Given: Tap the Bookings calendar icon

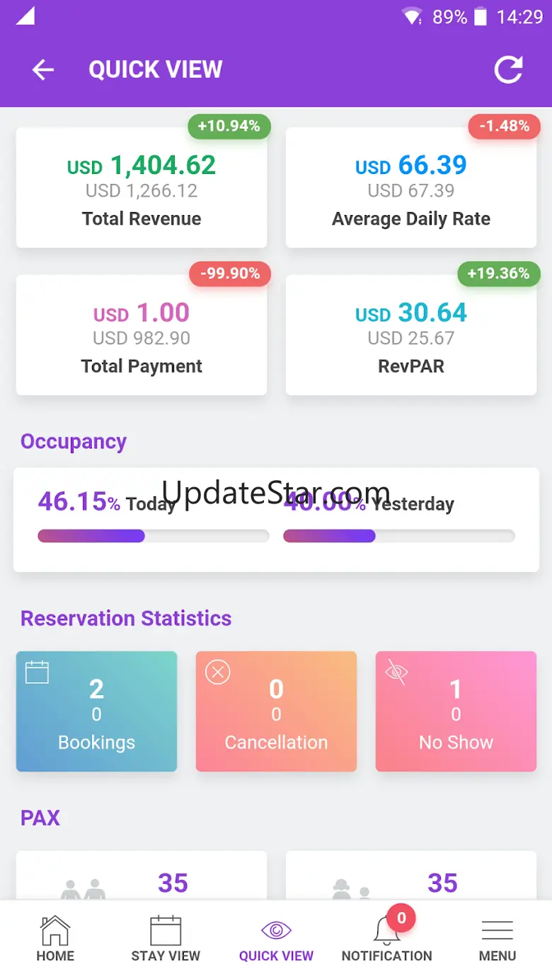Looking at the screenshot, I should (x=37, y=672).
